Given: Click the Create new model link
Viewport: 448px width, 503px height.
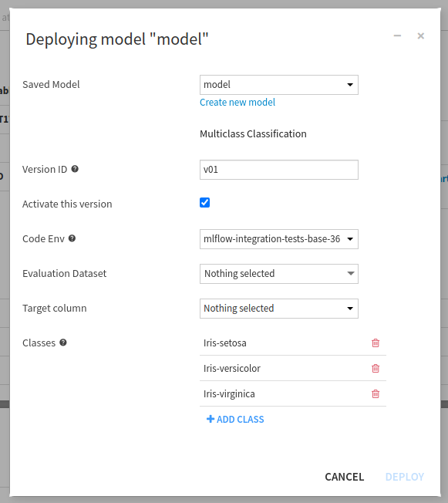Looking at the screenshot, I should pos(237,103).
